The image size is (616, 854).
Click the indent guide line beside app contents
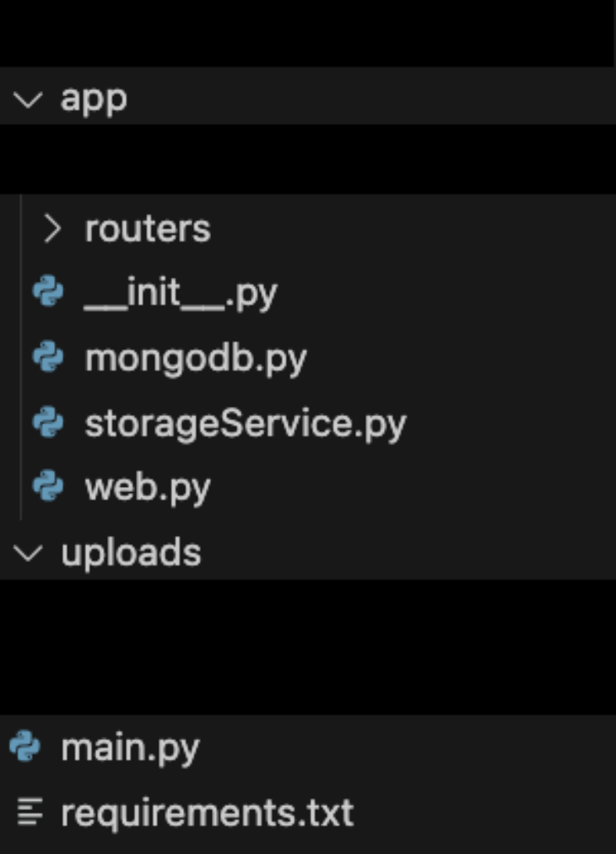coord(21,357)
